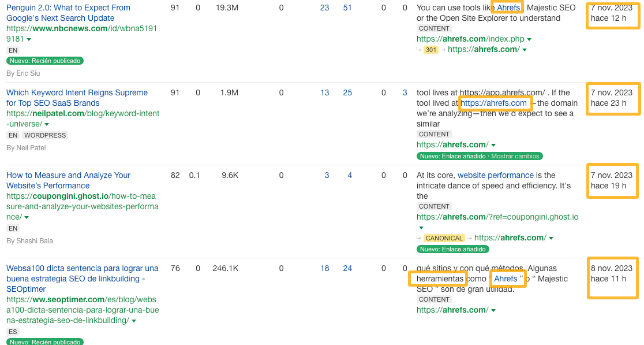
Task: Click the number 18 in the SEOptimer row
Action: pyautogui.click(x=324, y=268)
